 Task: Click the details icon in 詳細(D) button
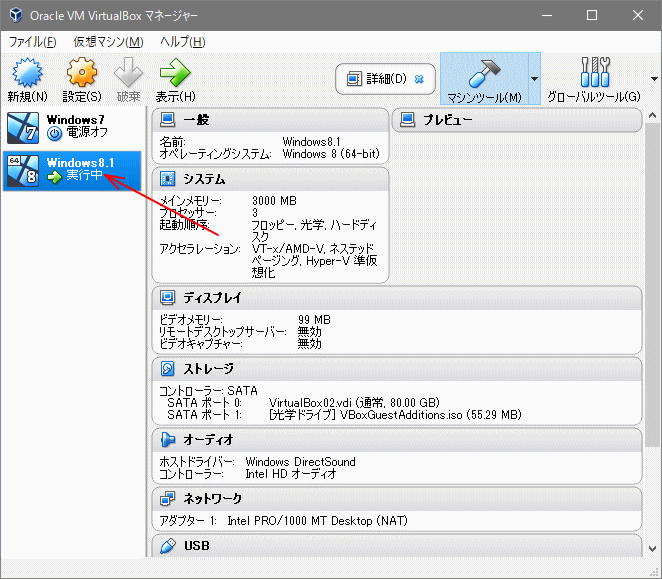(354, 79)
